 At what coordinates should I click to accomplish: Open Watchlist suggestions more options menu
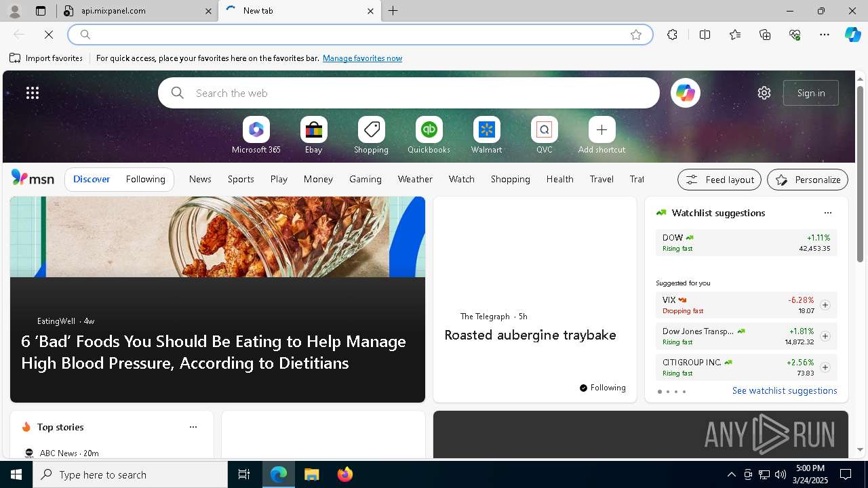coord(827,213)
